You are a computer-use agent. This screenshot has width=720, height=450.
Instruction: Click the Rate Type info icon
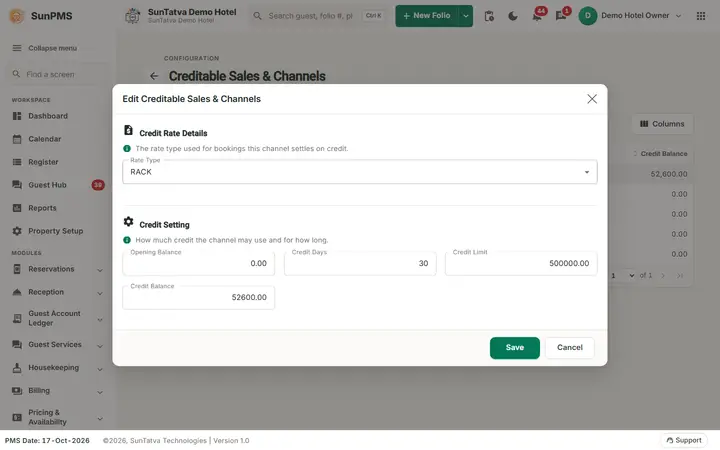[127, 148]
